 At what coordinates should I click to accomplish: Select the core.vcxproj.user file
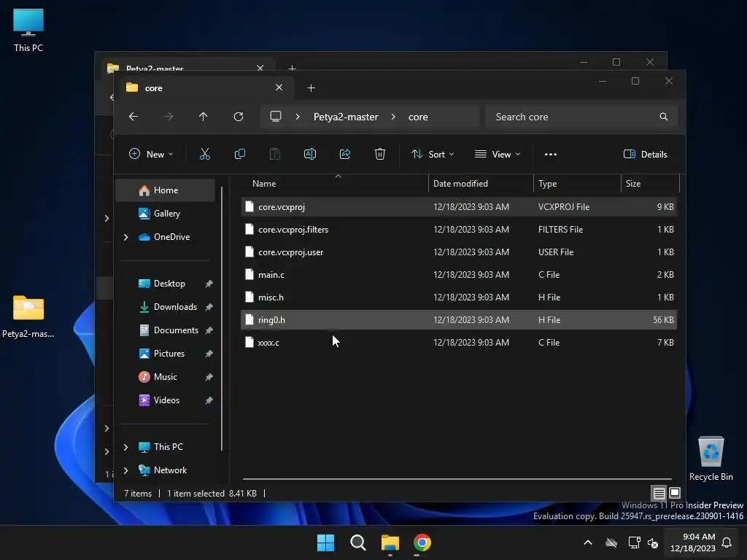(458, 252)
